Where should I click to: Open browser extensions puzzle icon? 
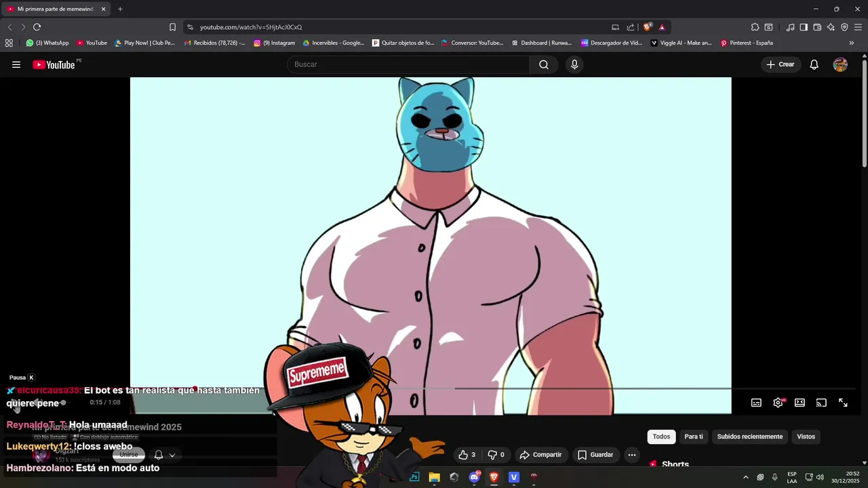[x=755, y=27]
